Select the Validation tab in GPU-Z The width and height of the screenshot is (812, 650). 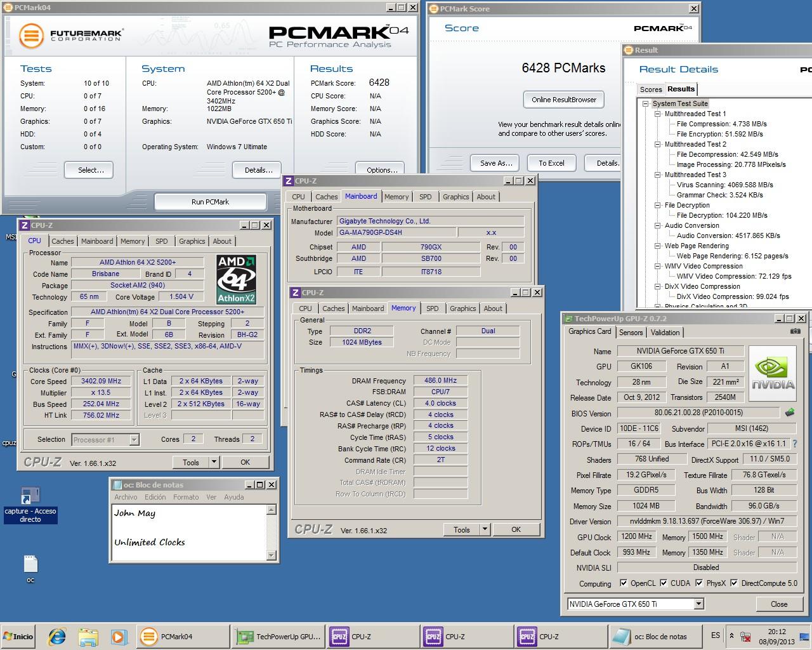[665, 333]
